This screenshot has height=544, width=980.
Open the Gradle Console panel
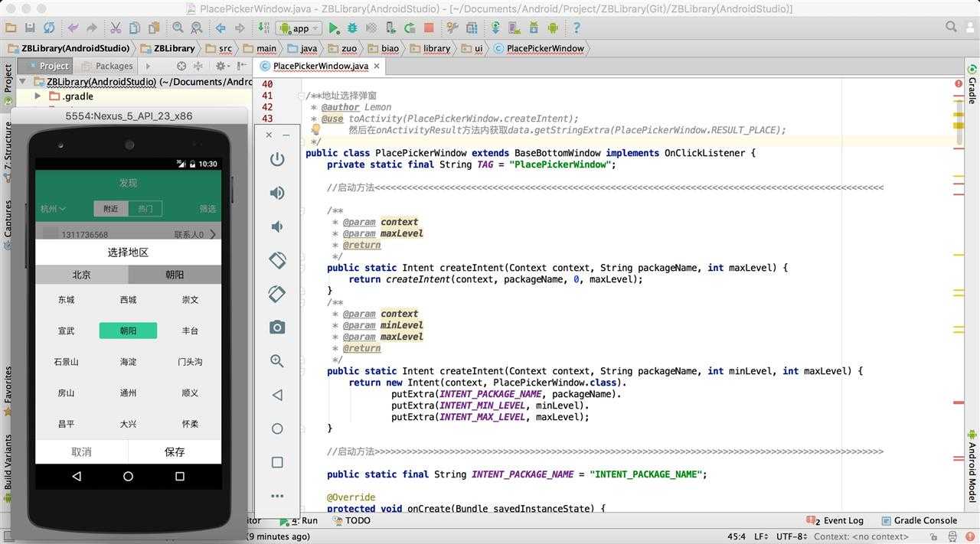919,520
